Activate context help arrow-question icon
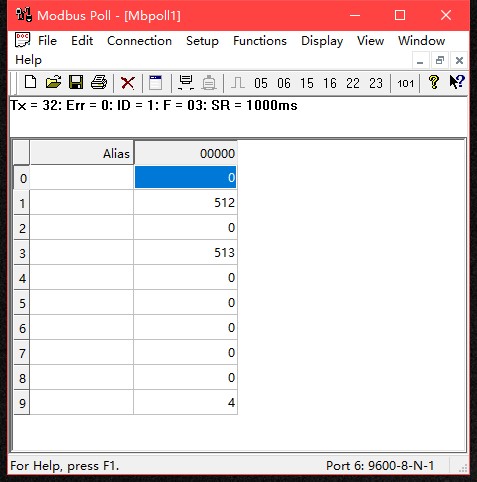This screenshot has width=477, height=482. [x=457, y=82]
